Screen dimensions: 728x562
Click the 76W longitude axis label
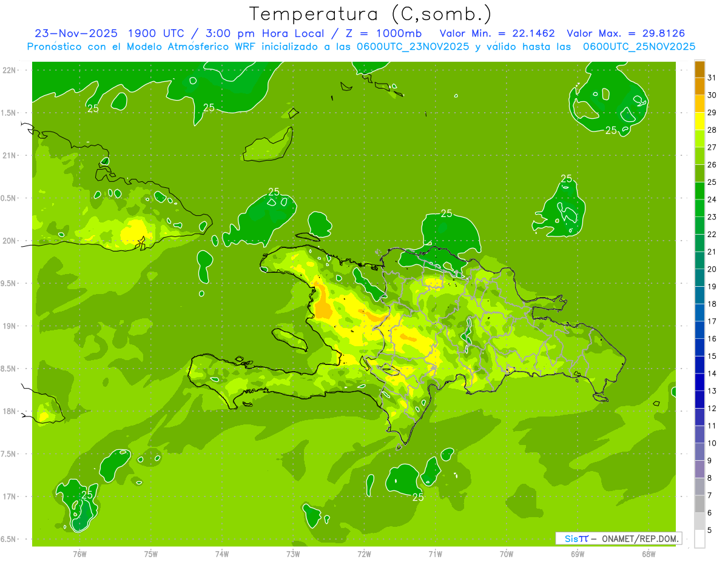coord(79,554)
